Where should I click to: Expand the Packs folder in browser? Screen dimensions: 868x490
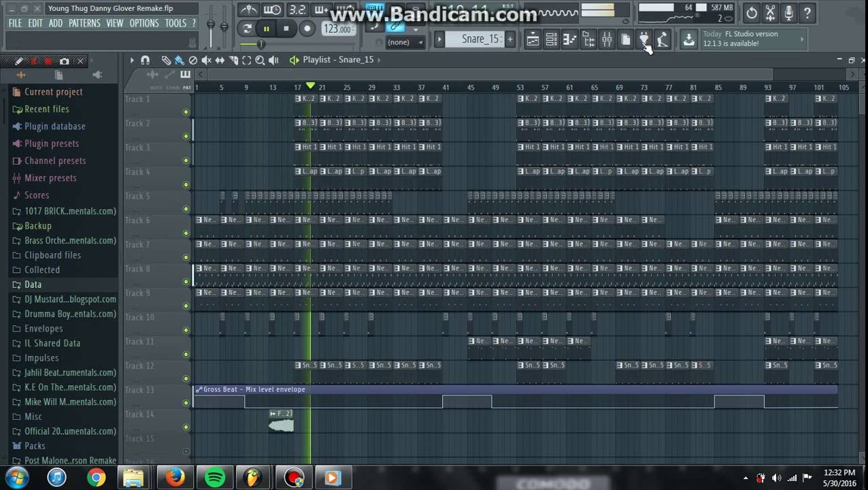pyautogui.click(x=35, y=446)
